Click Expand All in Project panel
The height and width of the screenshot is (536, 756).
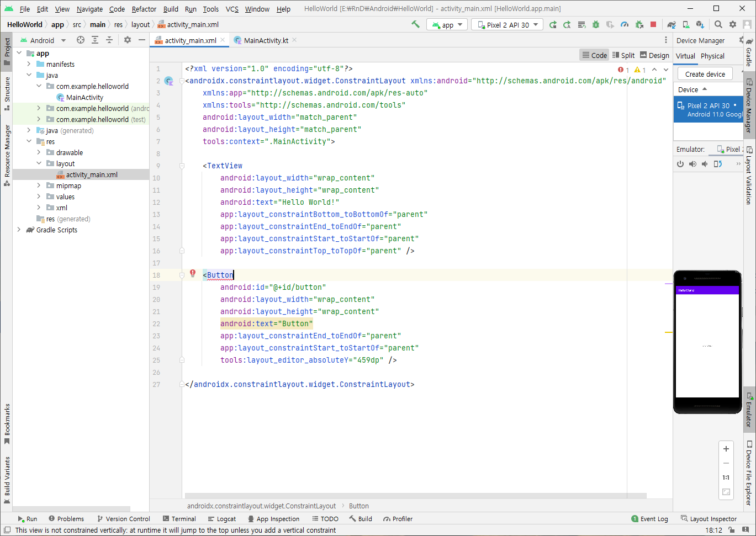click(95, 40)
